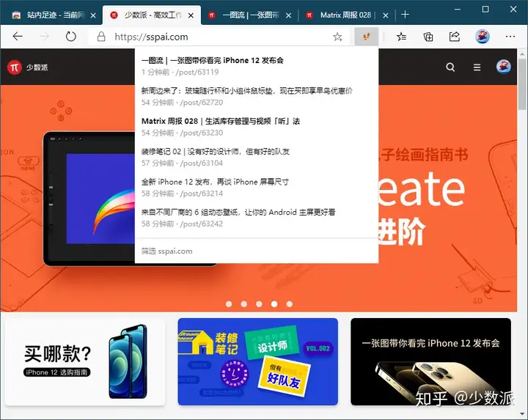Open the collections icon
528x420 pixels.
coord(428,37)
